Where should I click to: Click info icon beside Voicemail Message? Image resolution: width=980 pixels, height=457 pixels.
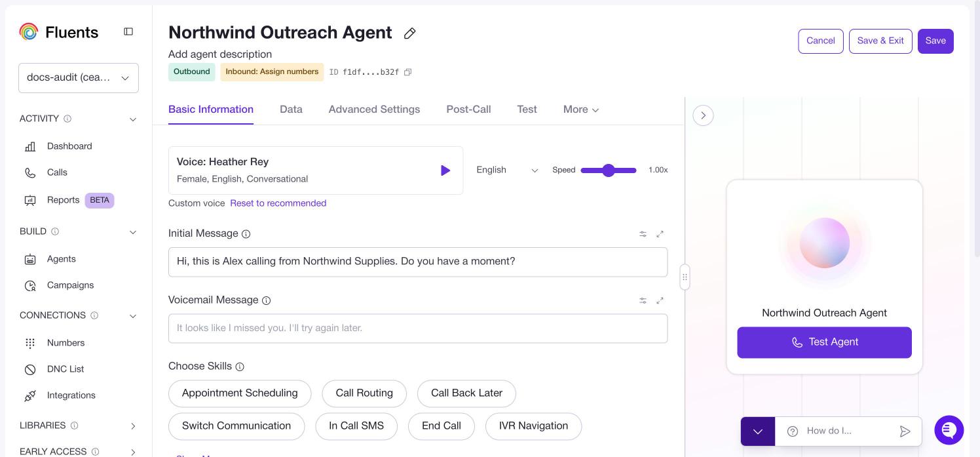tap(267, 301)
